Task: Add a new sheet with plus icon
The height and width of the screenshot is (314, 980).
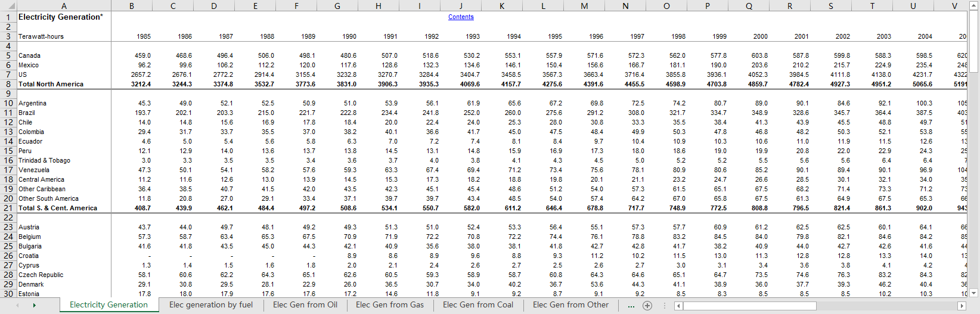Action: (x=647, y=305)
